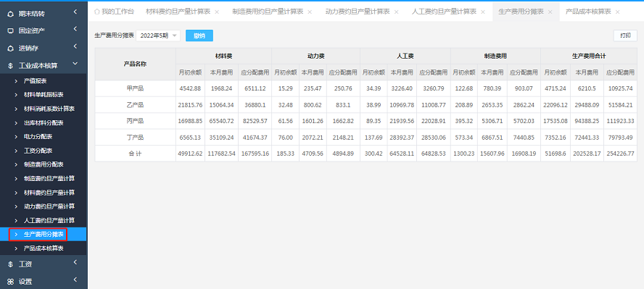Click cell value 7440.85
The image size is (644, 289).
(x=524, y=138)
